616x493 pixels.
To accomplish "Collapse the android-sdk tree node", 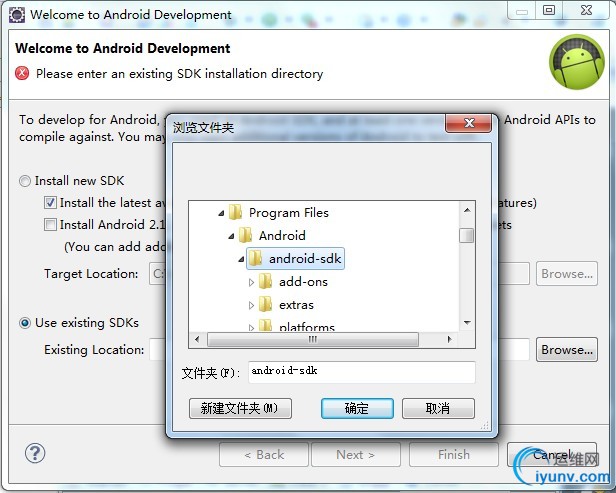I will click(x=241, y=259).
